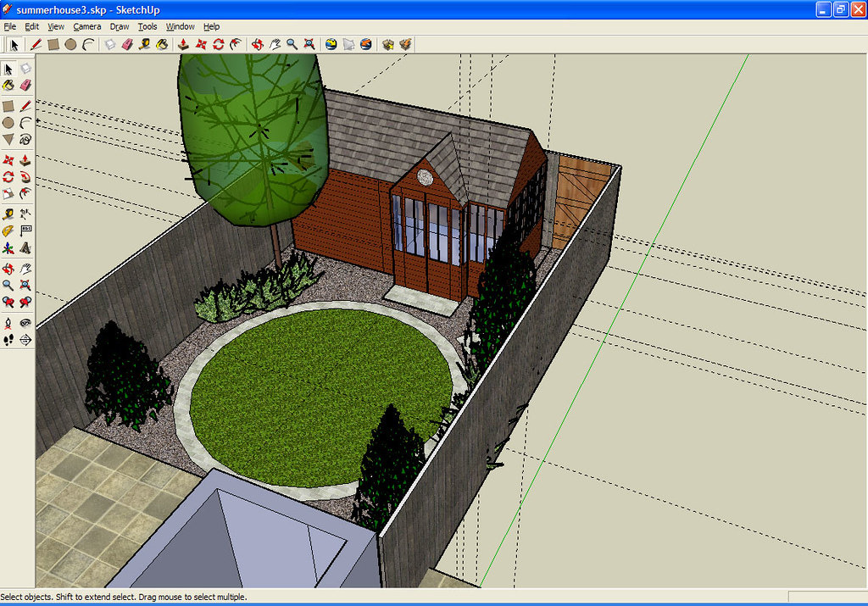Pick the 3D Text tool
This screenshot has width=868, height=606.
25,248
